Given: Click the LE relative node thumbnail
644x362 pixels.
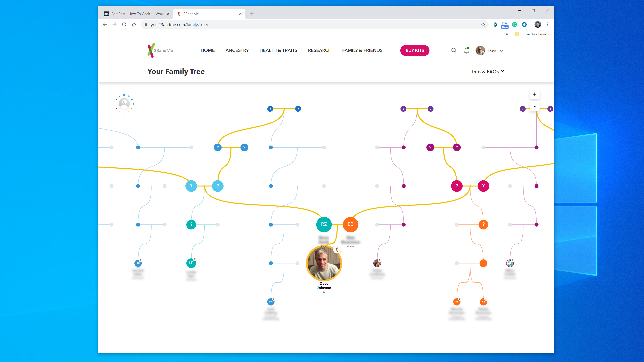Looking at the screenshot, I should pos(191,262).
